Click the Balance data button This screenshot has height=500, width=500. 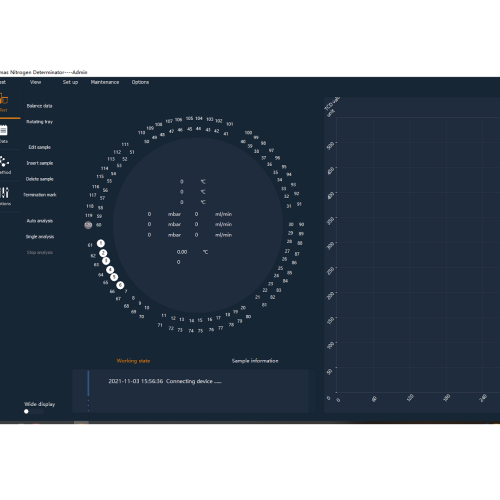coord(40,106)
